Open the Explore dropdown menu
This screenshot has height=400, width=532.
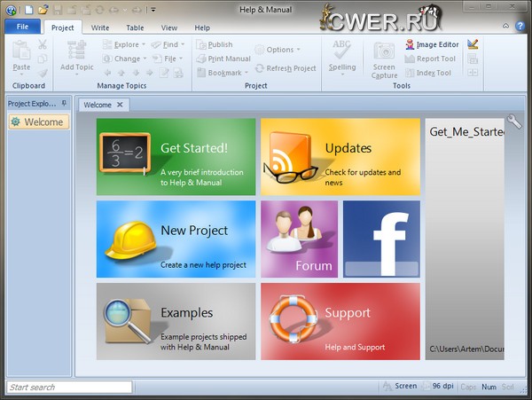point(125,44)
